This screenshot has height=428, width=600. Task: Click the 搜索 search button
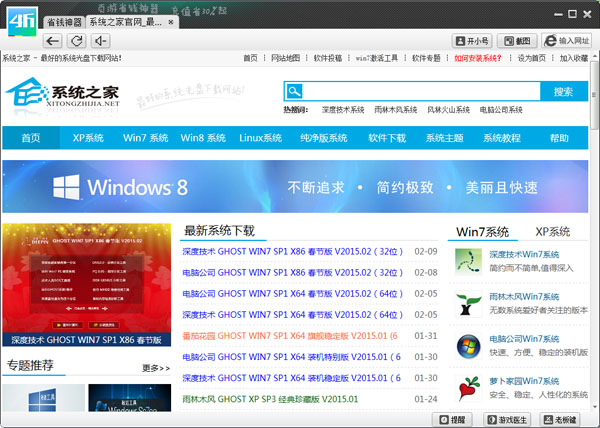[563, 91]
